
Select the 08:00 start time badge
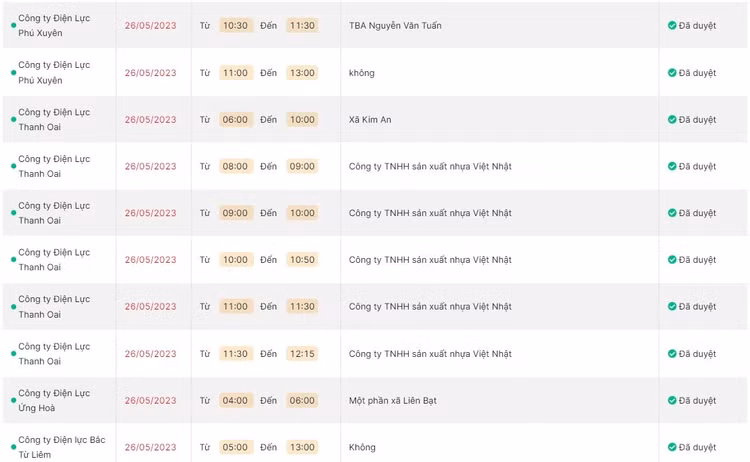click(x=236, y=167)
